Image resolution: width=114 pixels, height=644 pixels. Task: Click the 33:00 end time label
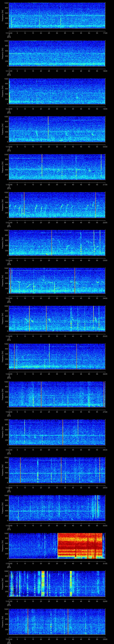[105, 639]
